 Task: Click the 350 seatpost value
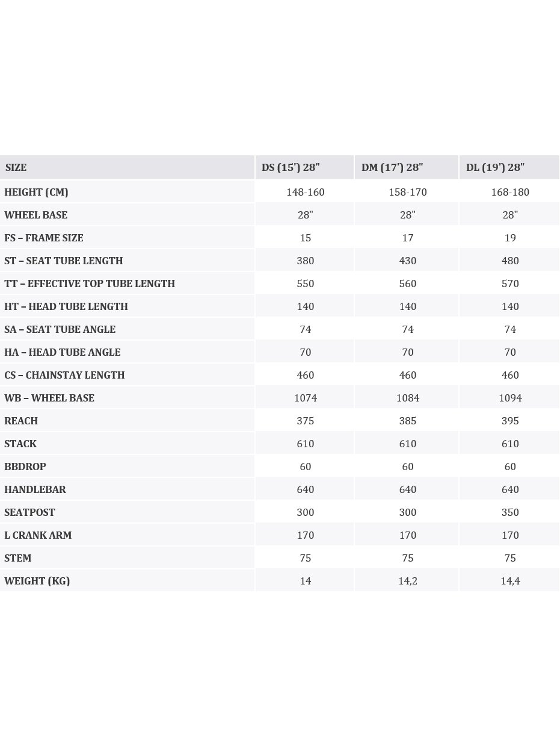click(x=510, y=512)
